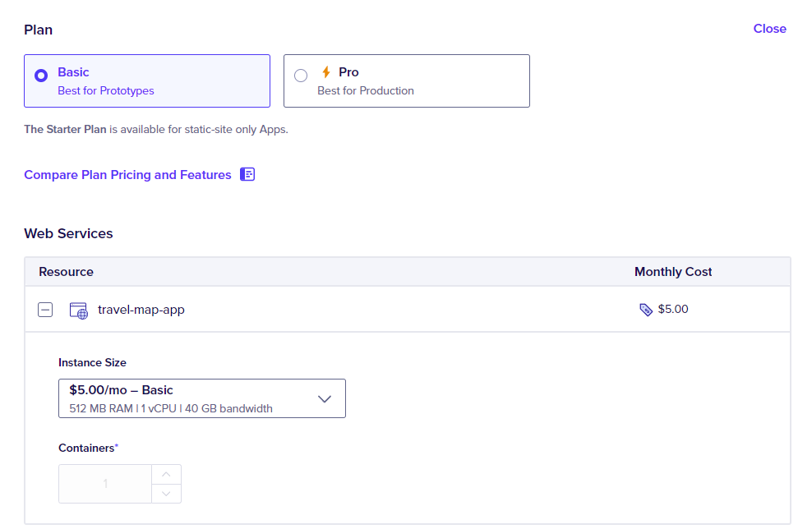Click the Close link
The width and height of the screenshot is (812, 529).
[x=769, y=29]
